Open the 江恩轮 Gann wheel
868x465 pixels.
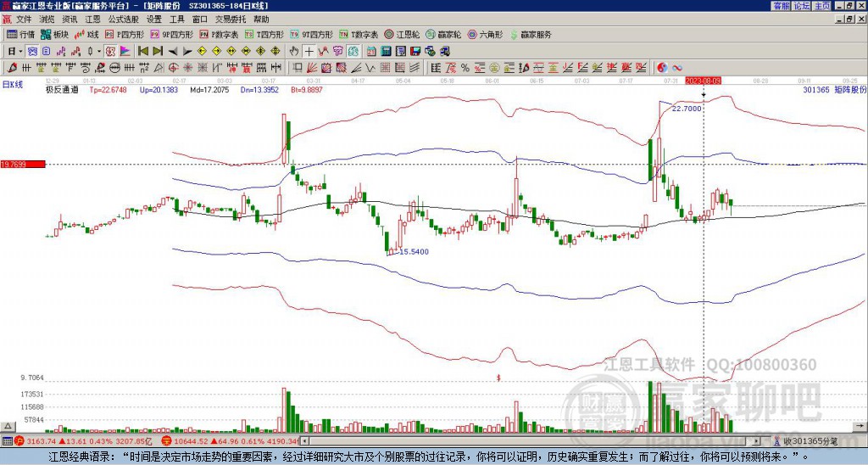[x=402, y=34]
